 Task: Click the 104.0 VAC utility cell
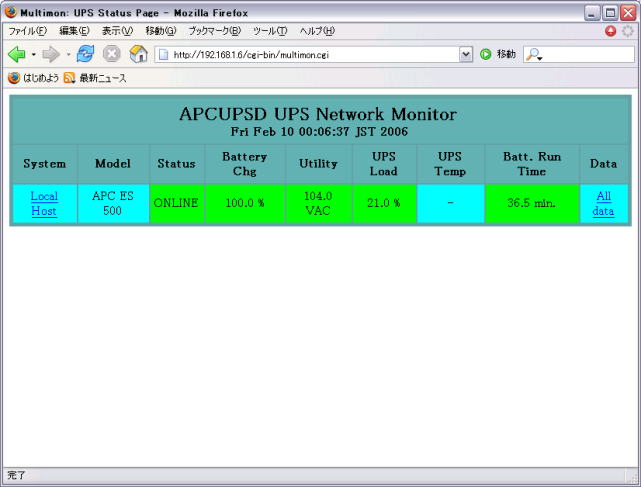[x=318, y=203]
